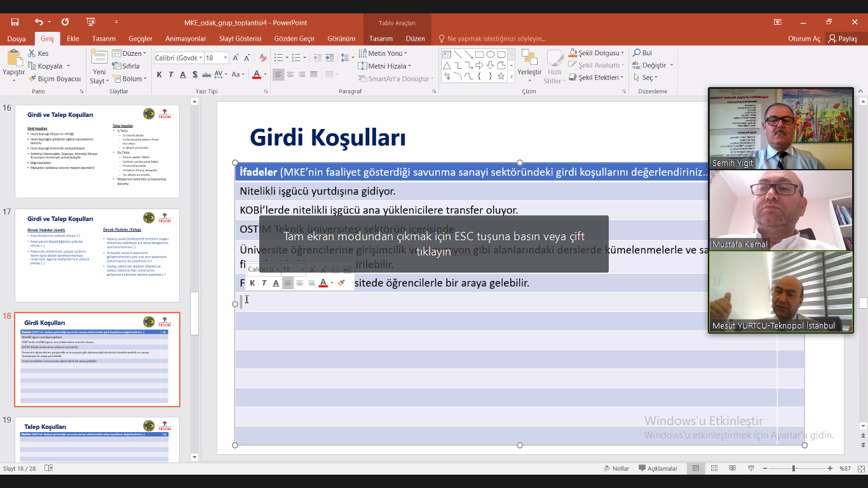Toggle italic T in ribbon Yazı Tipi group
The height and width of the screenshot is (488, 868).
[171, 75]
